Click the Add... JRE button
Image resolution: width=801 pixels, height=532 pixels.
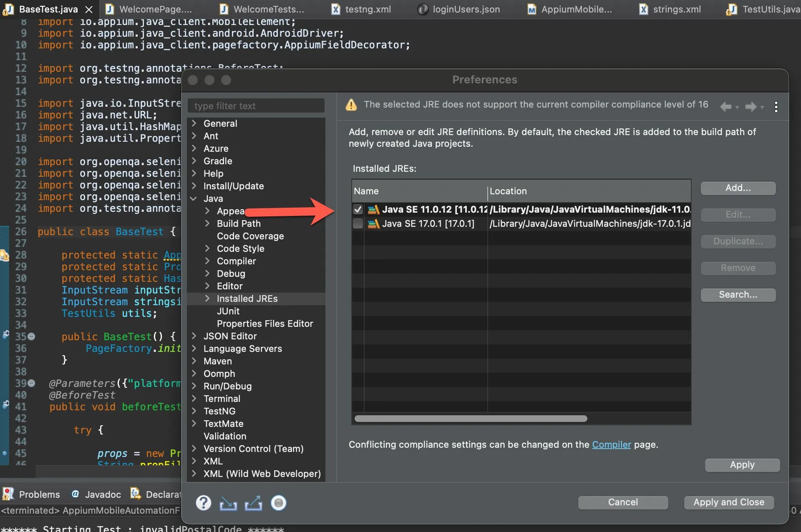738,188
